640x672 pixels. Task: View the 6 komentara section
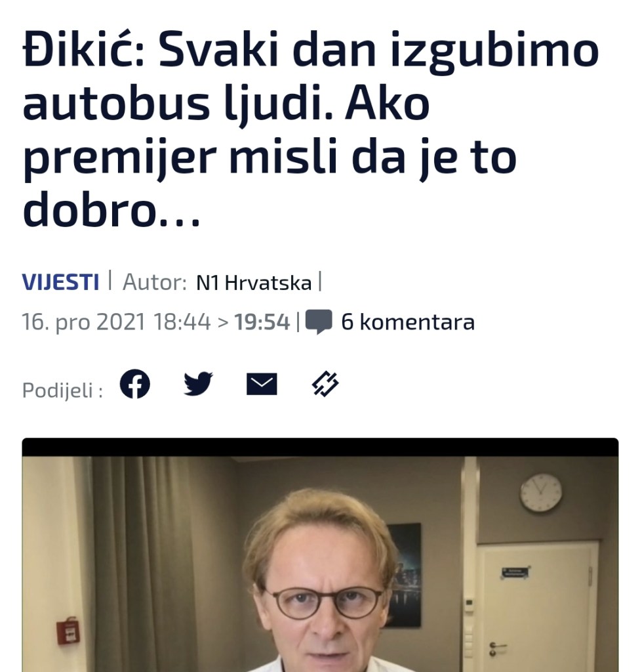click(x=407, y=322)
